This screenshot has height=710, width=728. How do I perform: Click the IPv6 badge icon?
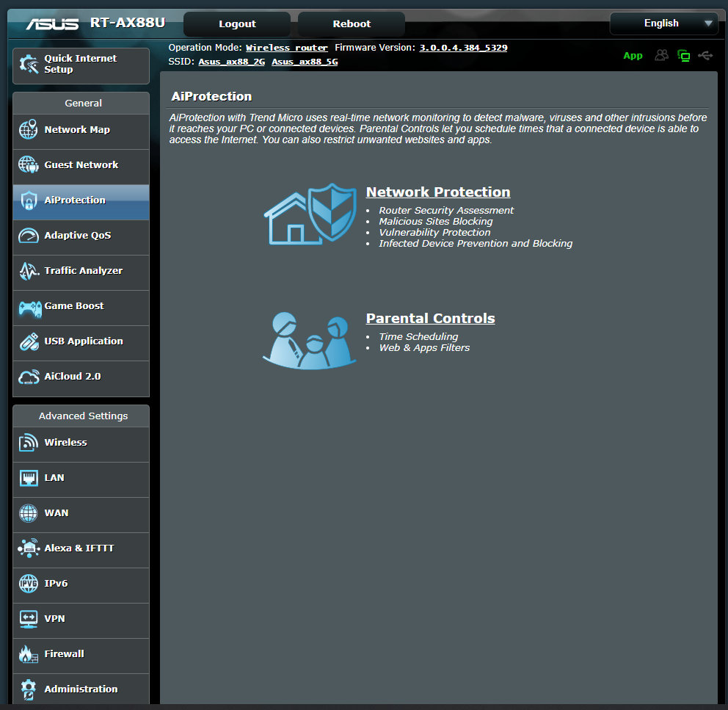tap(29, 583)
